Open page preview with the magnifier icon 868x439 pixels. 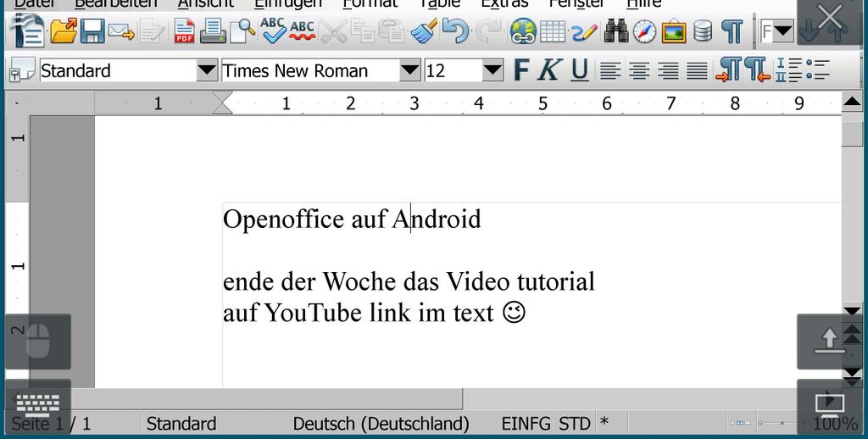pyautogui.click(x=242, y=31)
